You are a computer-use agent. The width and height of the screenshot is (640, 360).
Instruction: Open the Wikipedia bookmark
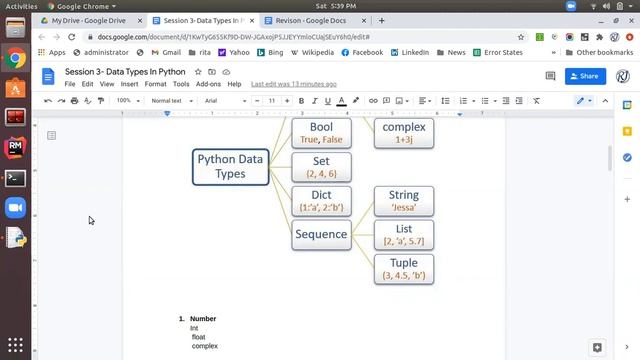pos(312,52)
